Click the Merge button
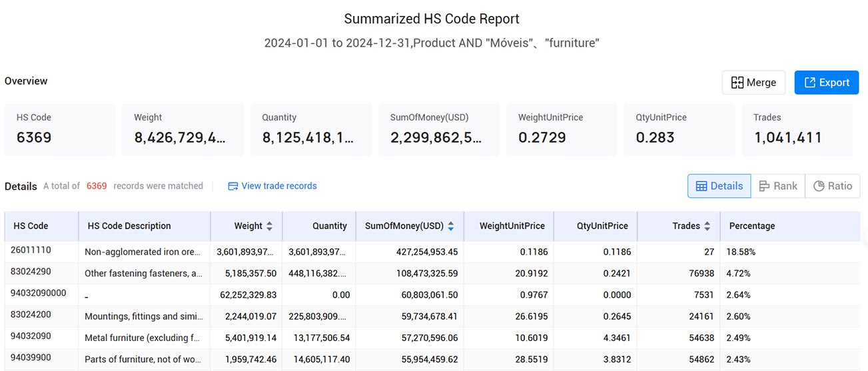The height and width of the screenshot is (371, 868). click(753, 83)
